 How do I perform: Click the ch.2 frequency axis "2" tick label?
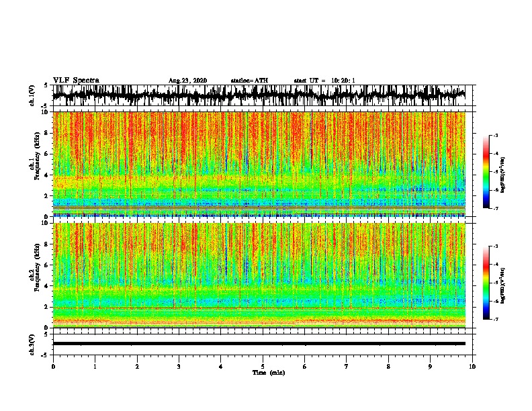tap(46, 307)
